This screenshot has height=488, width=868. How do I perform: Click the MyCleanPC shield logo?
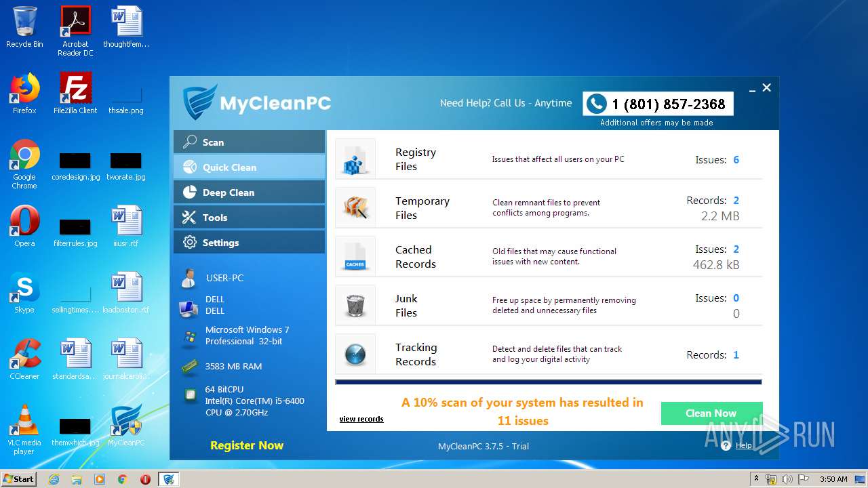coord(199,102)
